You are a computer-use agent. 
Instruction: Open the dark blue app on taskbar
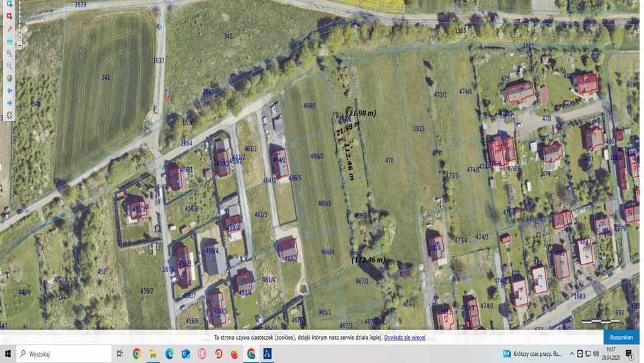[x=267, y=353]
